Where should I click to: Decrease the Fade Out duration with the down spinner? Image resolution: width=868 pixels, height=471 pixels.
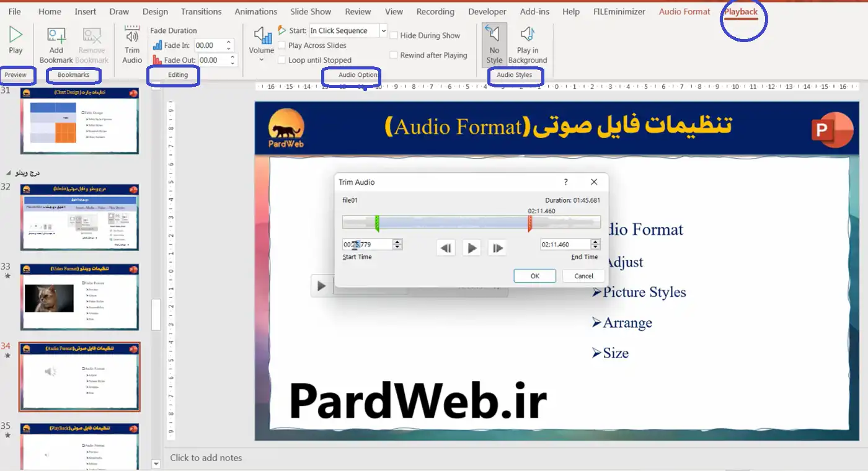[x=233, y=63]
